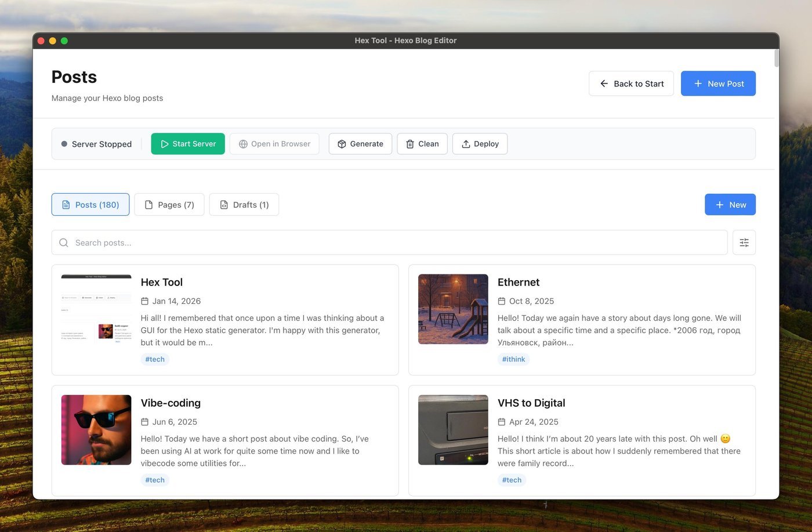Click the #ithink tag on Ethernet post
Image resolution: width=812 pixels, height=532 pixels.
[513, 359]
